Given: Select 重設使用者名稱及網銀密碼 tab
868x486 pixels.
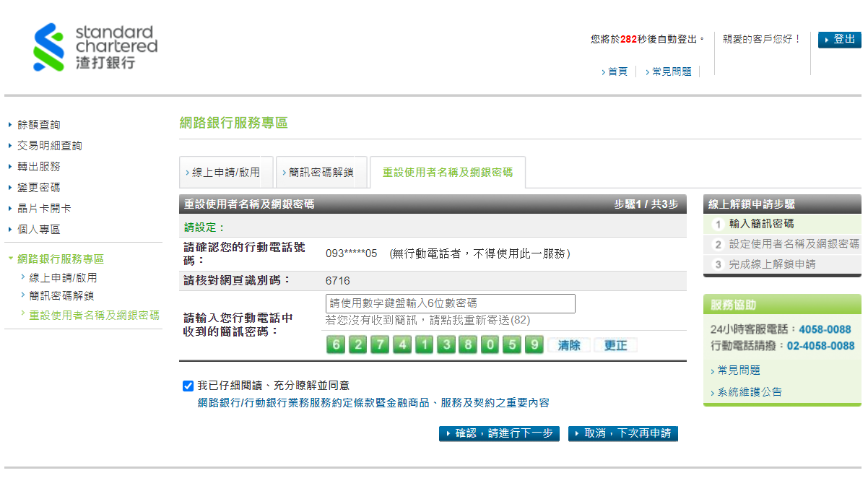Looking at the screenshot, I should pos(448,173).
